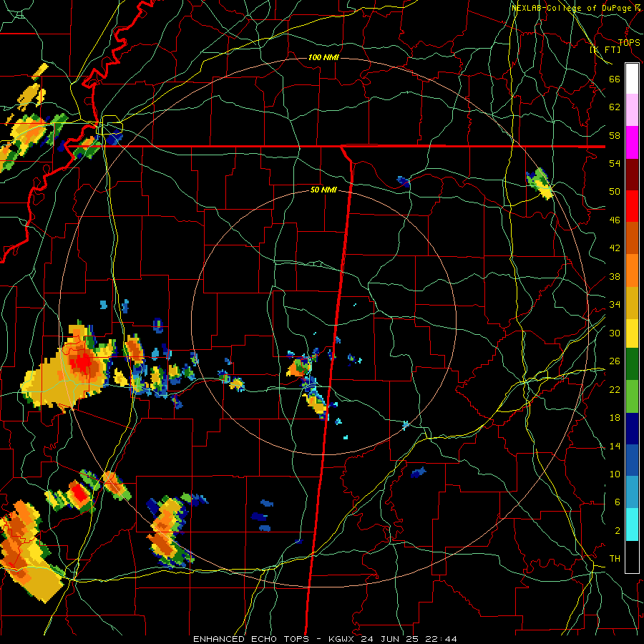Click the dark orange legend swatch
The height and width of the screenshot is (644, 644).
[632, 238]
